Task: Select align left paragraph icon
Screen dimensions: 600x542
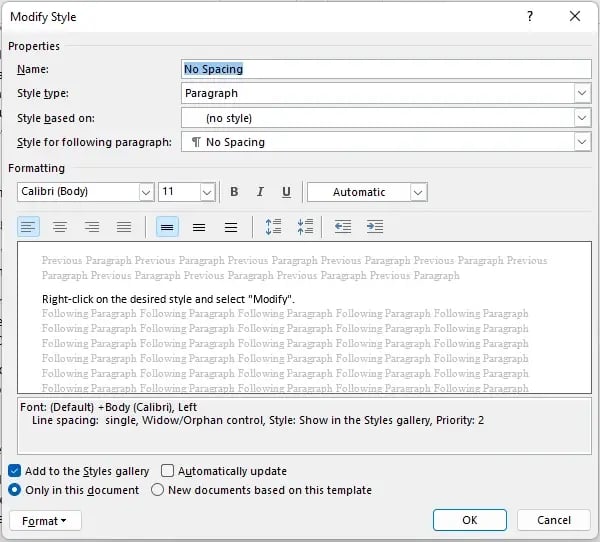Action: pyautogui.click(x=29, y=227)
